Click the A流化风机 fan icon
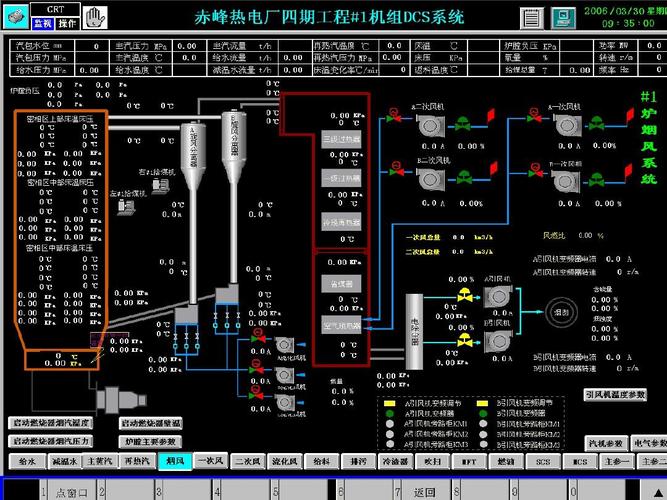The image size is (667, 500). (x=284, y=345)
